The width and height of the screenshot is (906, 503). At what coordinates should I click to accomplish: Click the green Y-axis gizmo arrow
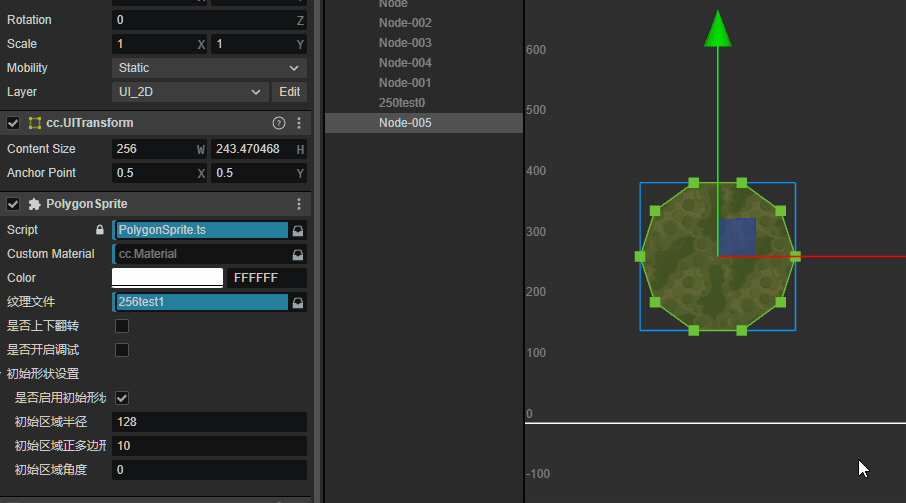[716, 28]
